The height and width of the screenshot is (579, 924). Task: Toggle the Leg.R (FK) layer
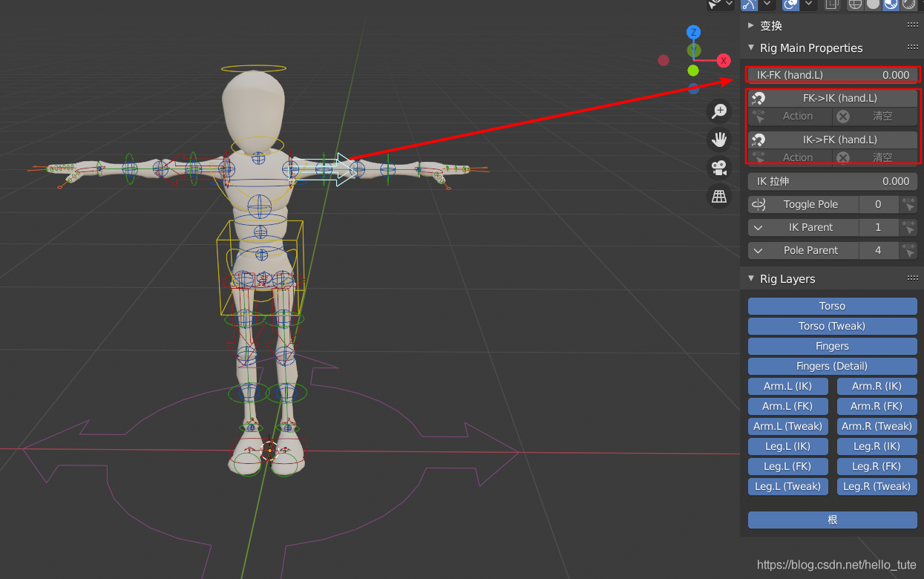pyautogui.click(x=877, y=466)
